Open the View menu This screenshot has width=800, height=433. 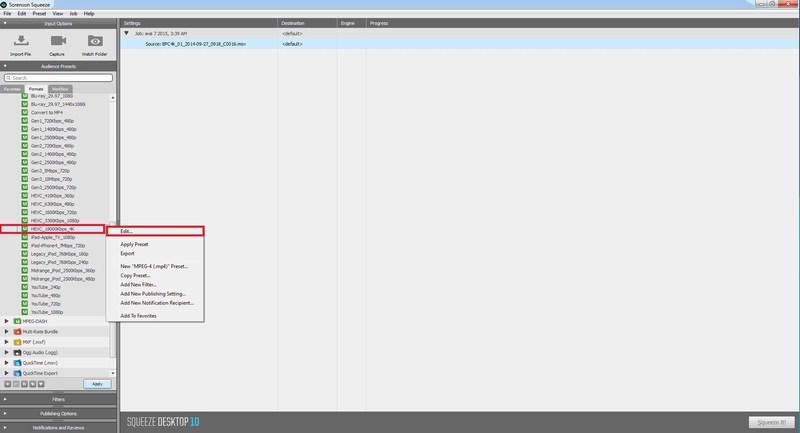pos(58,14)
